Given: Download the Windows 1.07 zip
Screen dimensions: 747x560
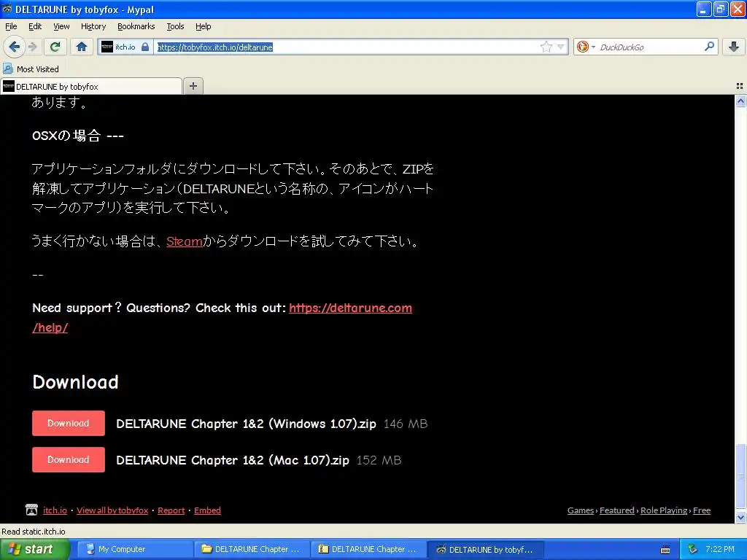Looking at the screenshot, I should pos(68,423).
